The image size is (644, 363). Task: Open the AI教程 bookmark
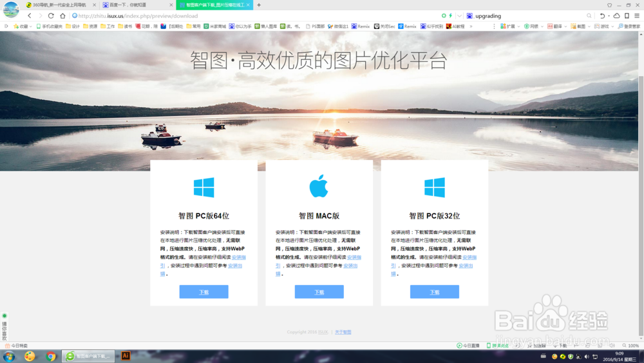coord(455,26)
